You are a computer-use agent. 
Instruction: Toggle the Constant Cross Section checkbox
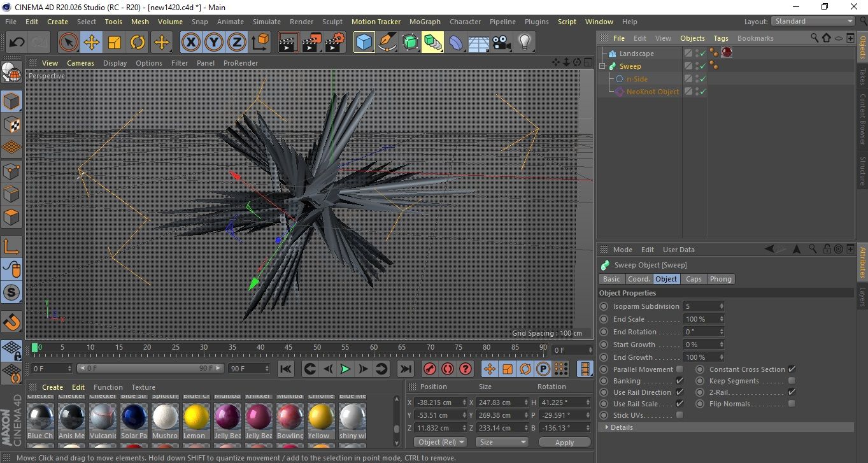tap(792, 369)
